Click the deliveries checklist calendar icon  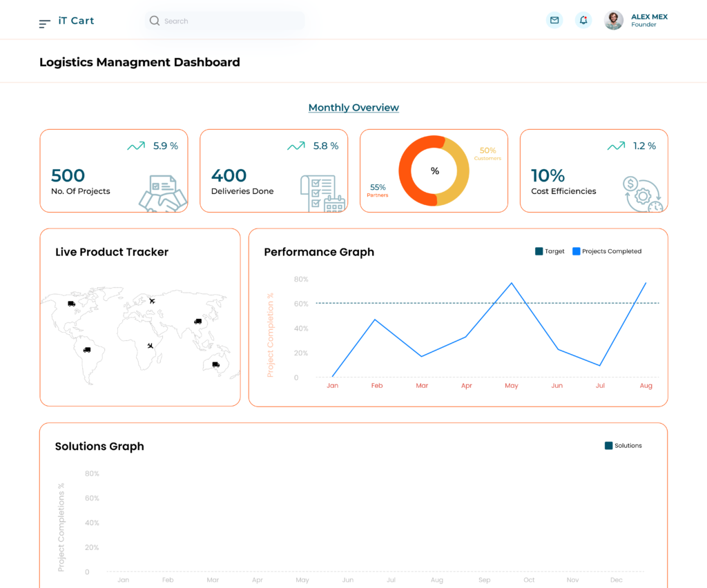coord(322,194)
